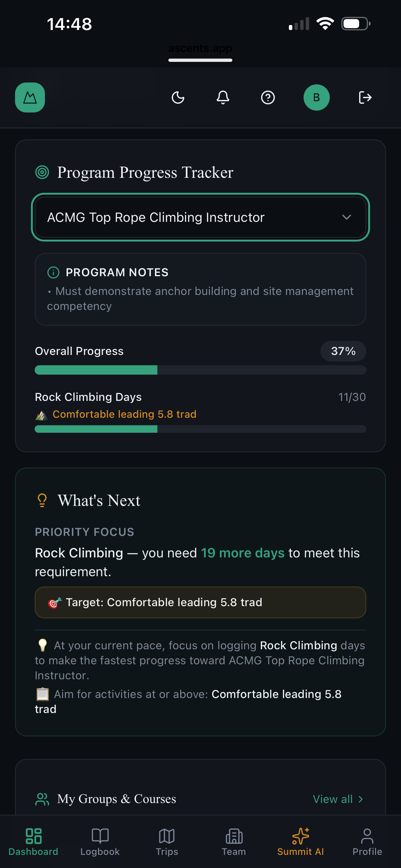Image resolution: width=401 pixels, height=868 pixels.
Task: Open help using the question mark icon
Action: [x=268, y=97]
